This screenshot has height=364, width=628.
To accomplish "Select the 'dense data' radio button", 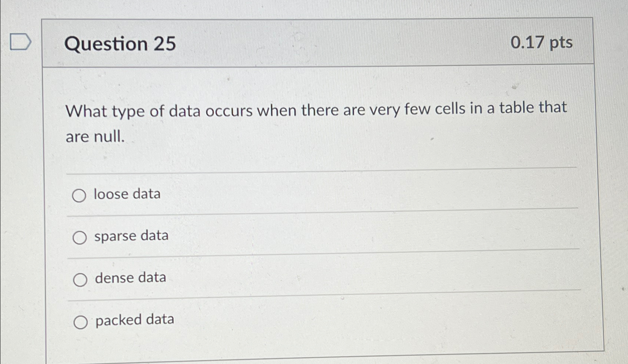I will pos(80,279).
